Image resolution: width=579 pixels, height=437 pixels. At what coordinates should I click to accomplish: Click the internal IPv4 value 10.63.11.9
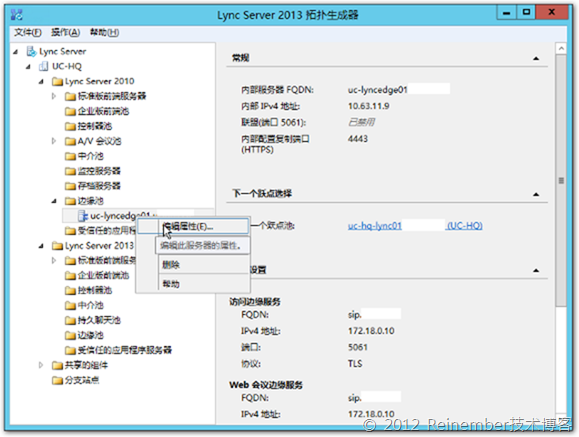click(x=369, y=106)
